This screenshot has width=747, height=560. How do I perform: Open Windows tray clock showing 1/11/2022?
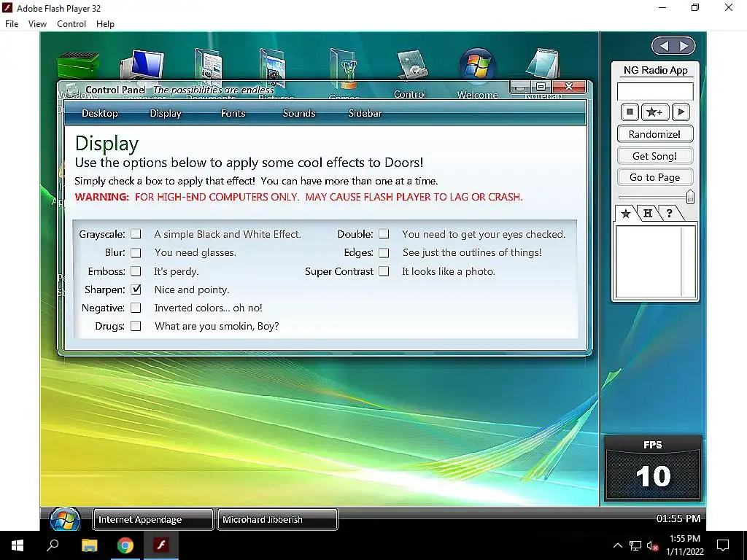click(685, 545)
